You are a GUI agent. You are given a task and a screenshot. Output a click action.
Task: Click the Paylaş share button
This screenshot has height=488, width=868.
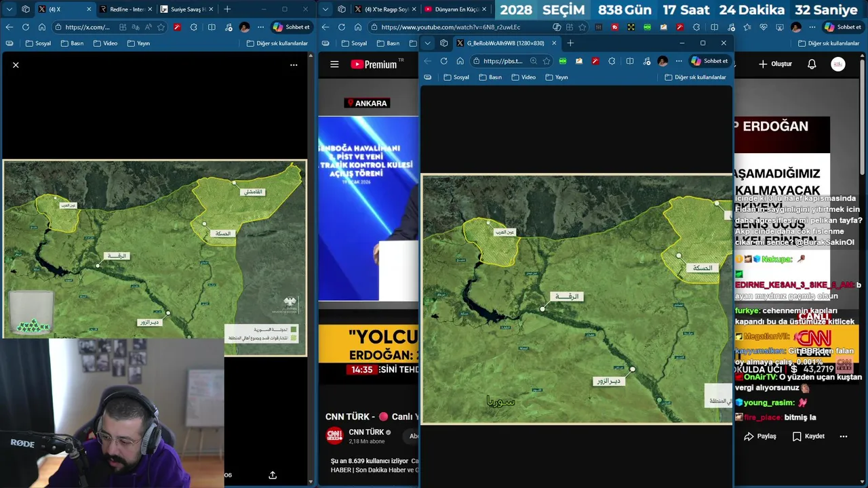760,436
